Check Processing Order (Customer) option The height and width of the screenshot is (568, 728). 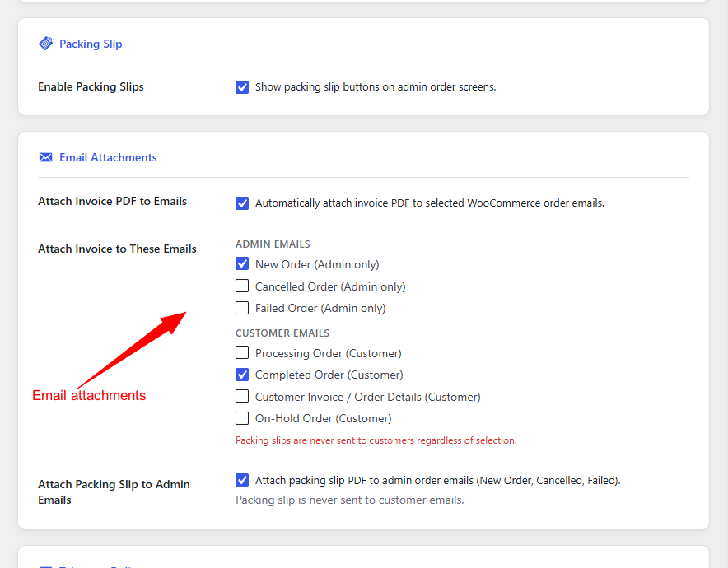coord(242,352)
